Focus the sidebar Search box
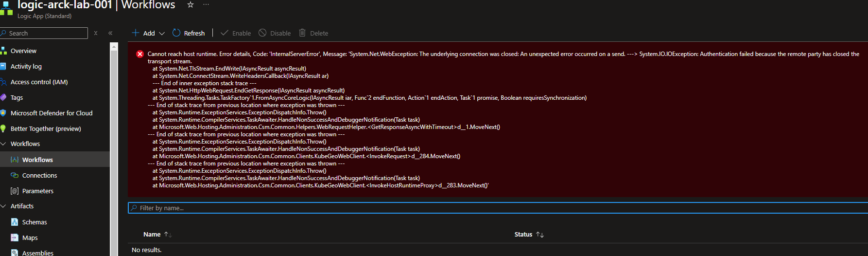Image resolution: width=868 pixels, height=256 pixels. 44,33
